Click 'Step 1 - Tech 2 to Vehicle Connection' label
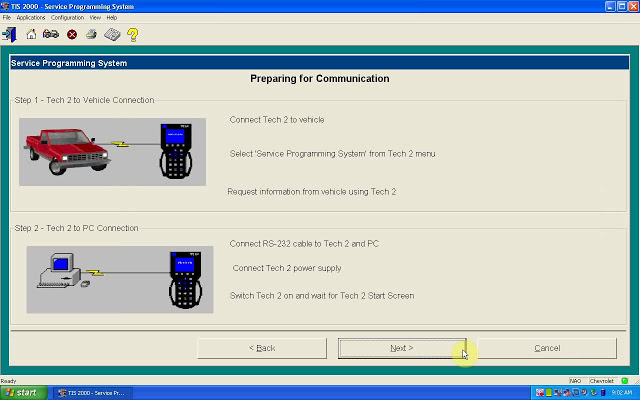Viewport: 640px width, 400px height. 84,100
